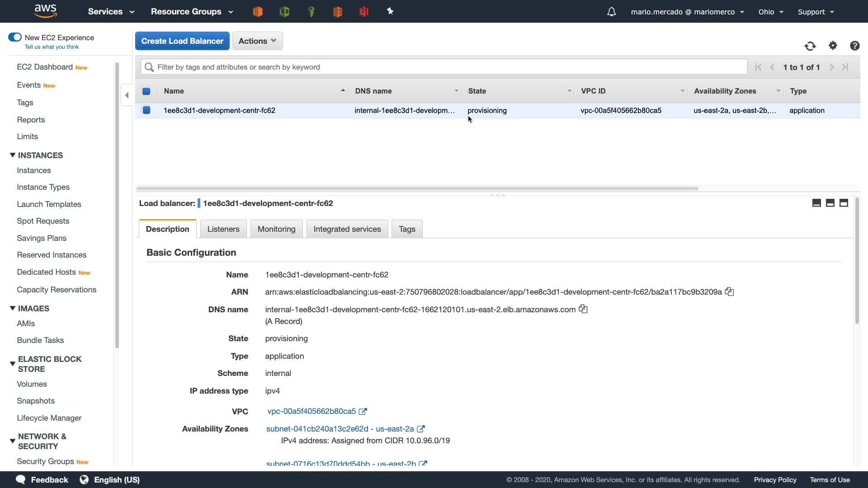Copy the ARN with the clipboard icon
Screen dimensions: 868x488
(729, 292)
